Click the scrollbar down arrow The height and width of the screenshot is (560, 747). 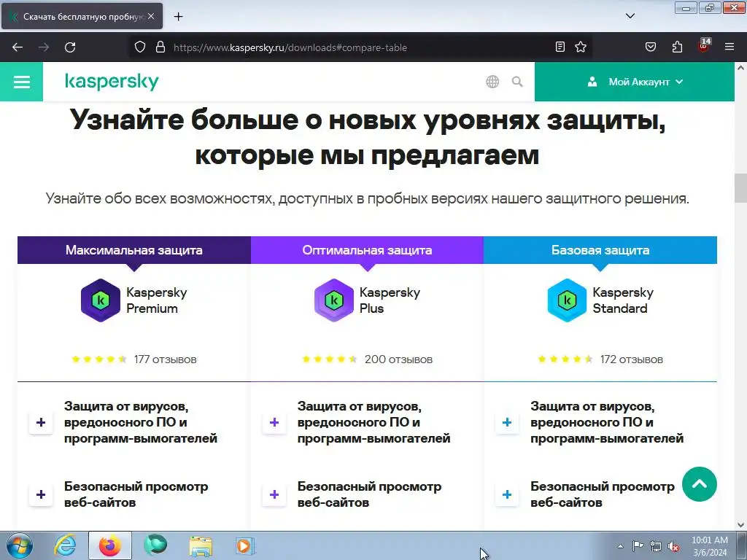click(741, 525)
